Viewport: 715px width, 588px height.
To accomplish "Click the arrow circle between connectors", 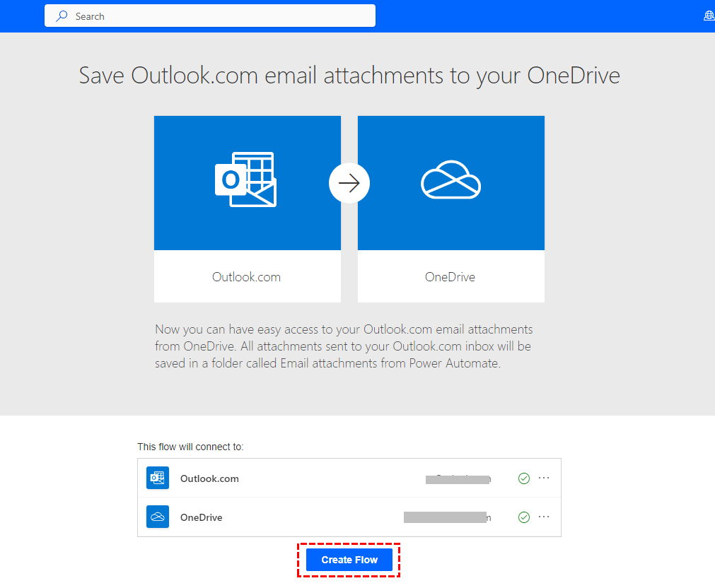I will [x=349, y=183].
